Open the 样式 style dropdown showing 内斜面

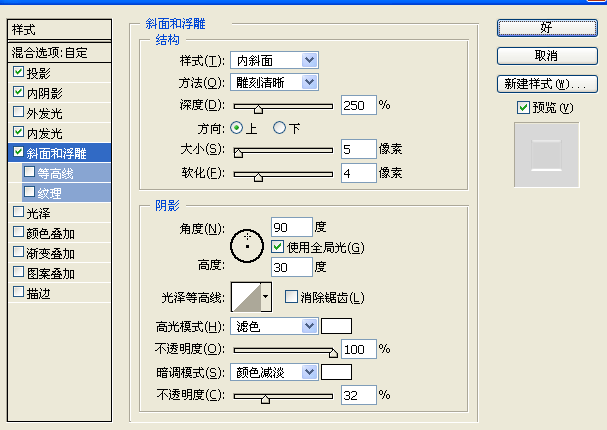click(274, 60)
